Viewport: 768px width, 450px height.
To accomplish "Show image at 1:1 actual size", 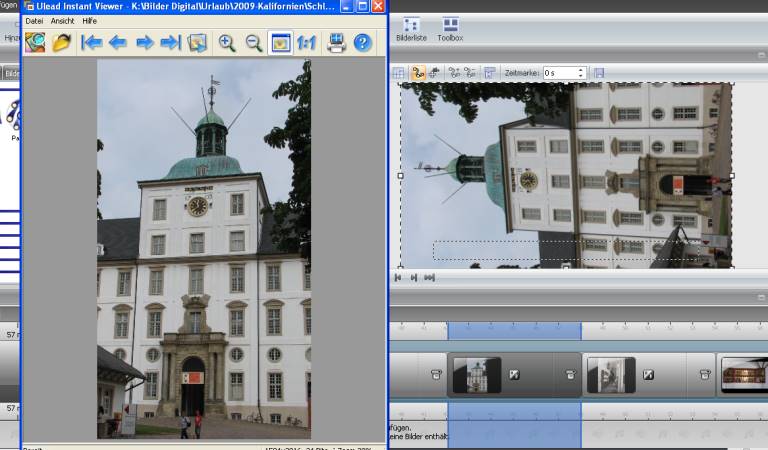I will tap(307, 42).
